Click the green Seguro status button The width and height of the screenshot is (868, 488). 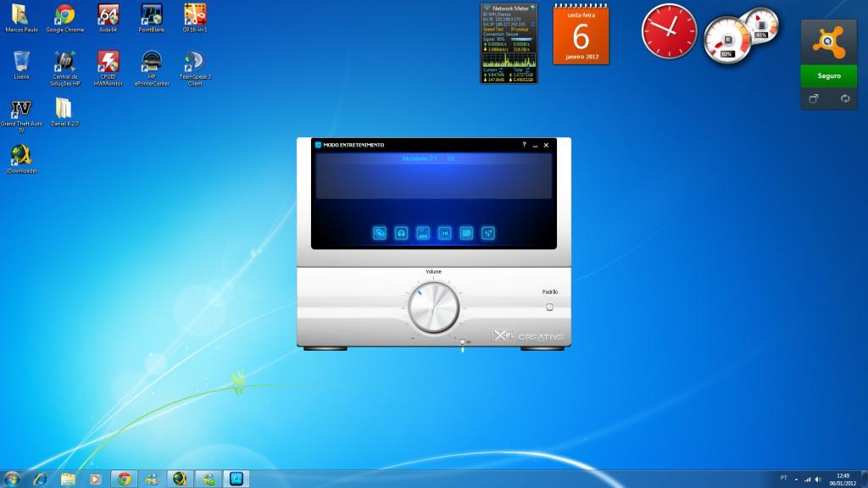click(x=829, y=75)
